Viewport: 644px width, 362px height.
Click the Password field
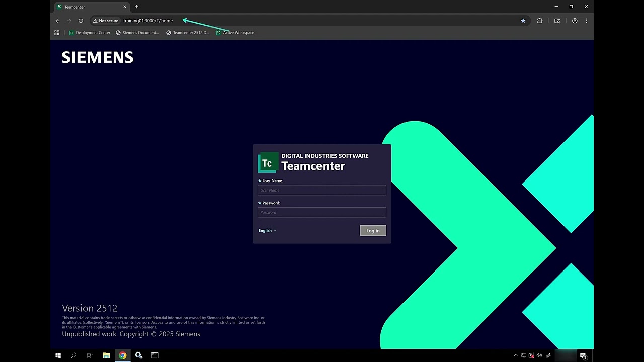[x=322, y=212]
